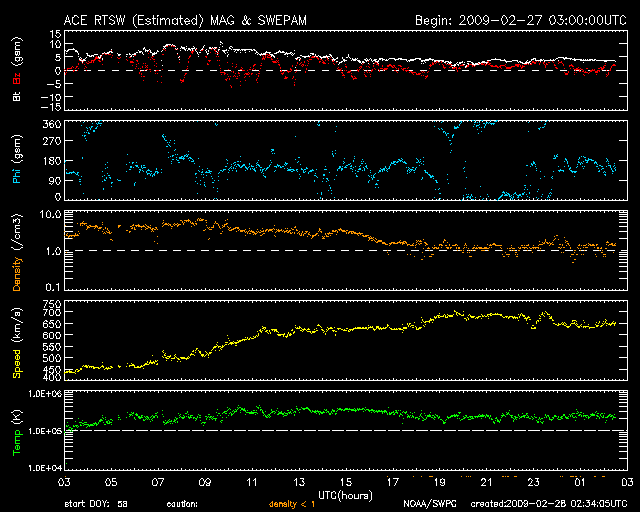
Task: Click the UTC(hours) x-axis label
Action: 345,494
